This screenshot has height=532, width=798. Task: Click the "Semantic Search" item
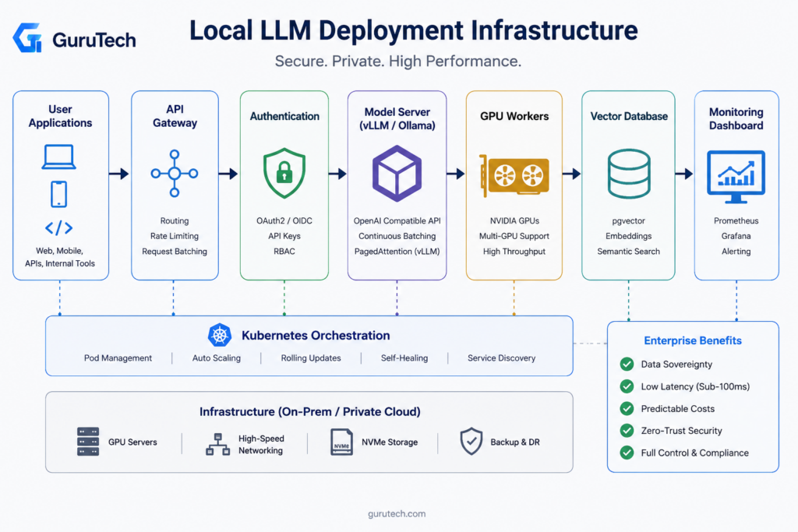629,252
